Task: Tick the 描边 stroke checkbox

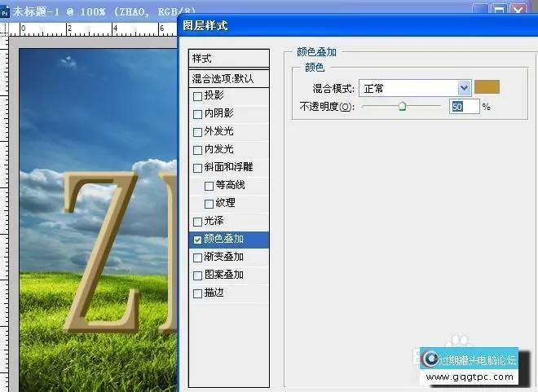Action: click(197, 293)
